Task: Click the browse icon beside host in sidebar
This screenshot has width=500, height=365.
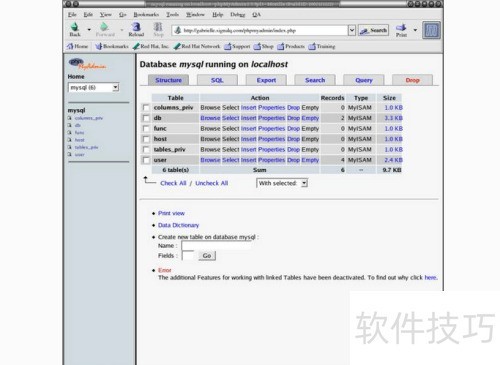Action: point(70,140)
